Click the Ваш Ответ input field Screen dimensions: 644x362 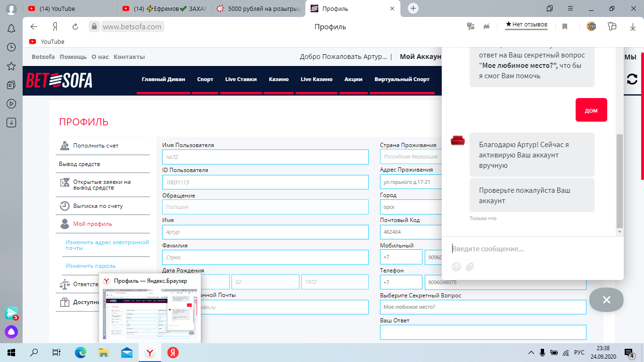(x=483, y=332)
